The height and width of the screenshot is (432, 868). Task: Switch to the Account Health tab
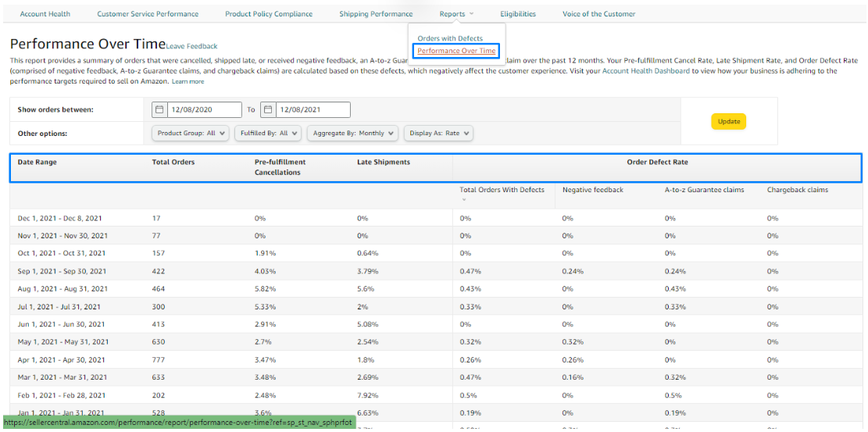click(x=45, y=14)
